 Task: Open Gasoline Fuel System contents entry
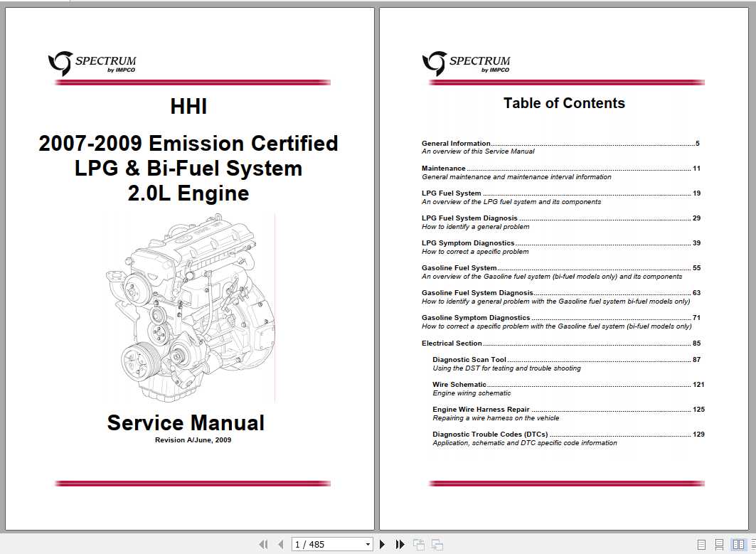coord(560,267)
